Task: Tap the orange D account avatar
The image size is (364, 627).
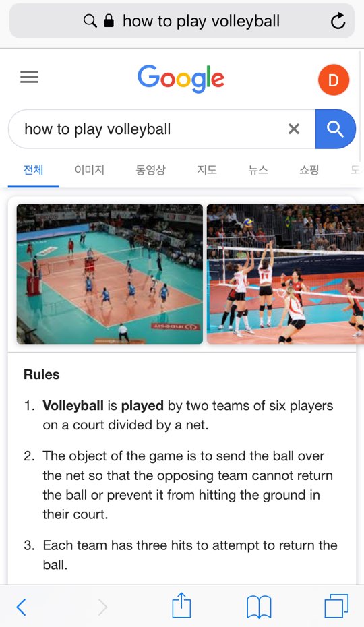Action: click(333, 80)
